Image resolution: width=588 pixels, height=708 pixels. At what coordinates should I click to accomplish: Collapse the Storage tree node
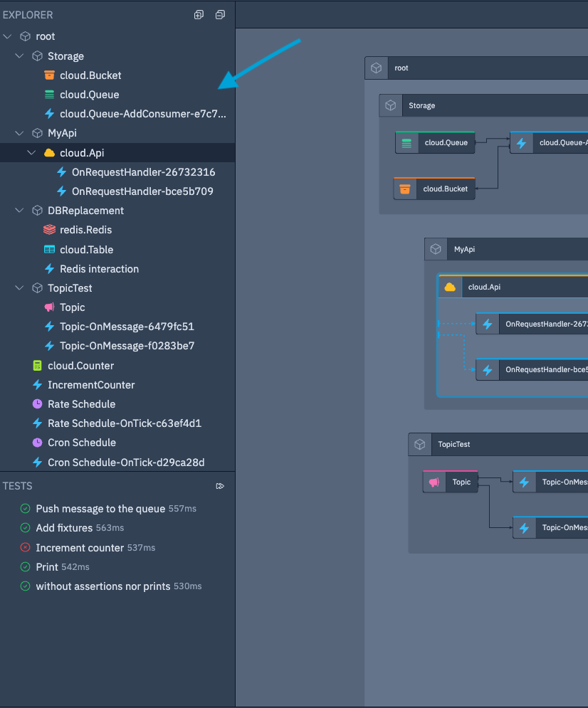pyautogui.click(x=19, y=56)
